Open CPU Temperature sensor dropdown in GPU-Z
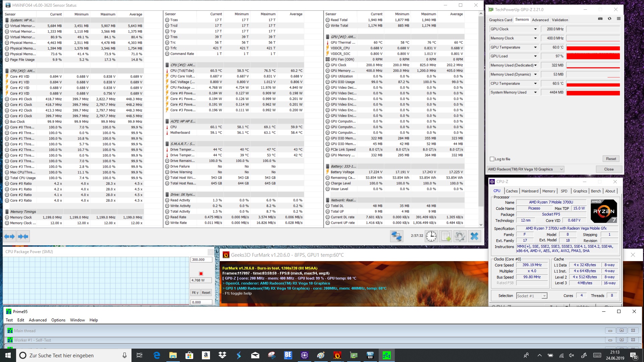644x362 pixels. pos(535,83)
